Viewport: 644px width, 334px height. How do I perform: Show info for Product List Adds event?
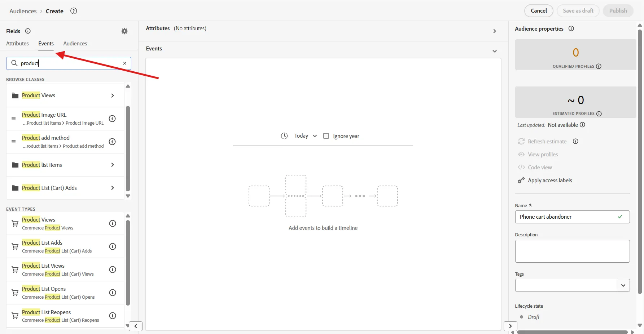click(113, 246)
